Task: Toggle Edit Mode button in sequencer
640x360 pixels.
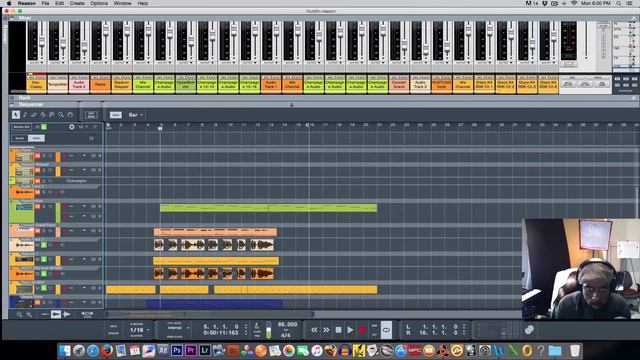Action: pyautogui.click(x=91, y=115)
